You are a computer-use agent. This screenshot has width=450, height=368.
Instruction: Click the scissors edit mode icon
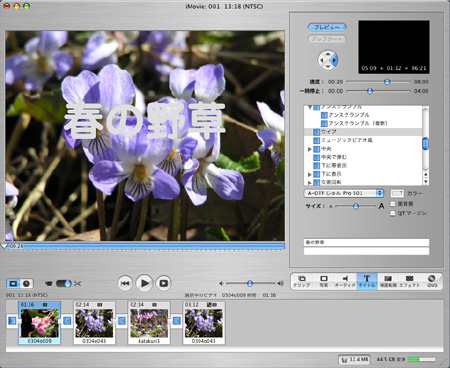[x=77, y=284]
